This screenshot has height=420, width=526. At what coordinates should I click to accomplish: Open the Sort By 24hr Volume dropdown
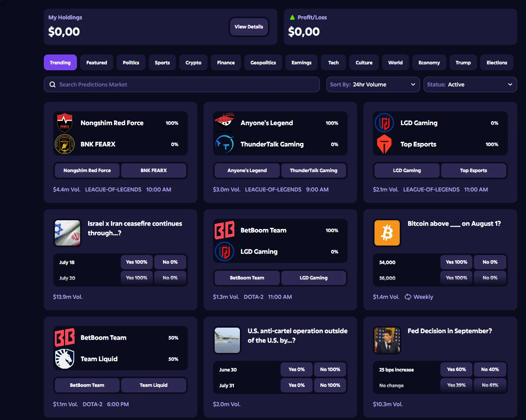click(x=373, y=84)
